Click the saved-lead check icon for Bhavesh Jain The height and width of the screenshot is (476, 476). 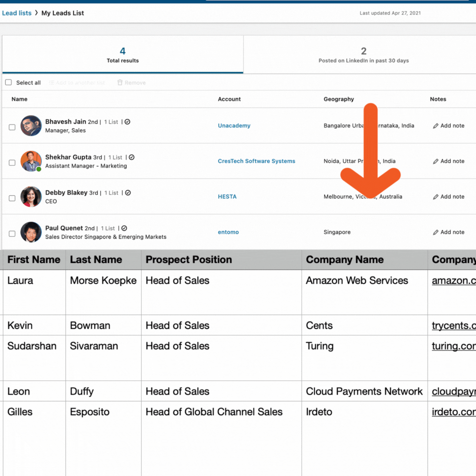pos(127,122)
